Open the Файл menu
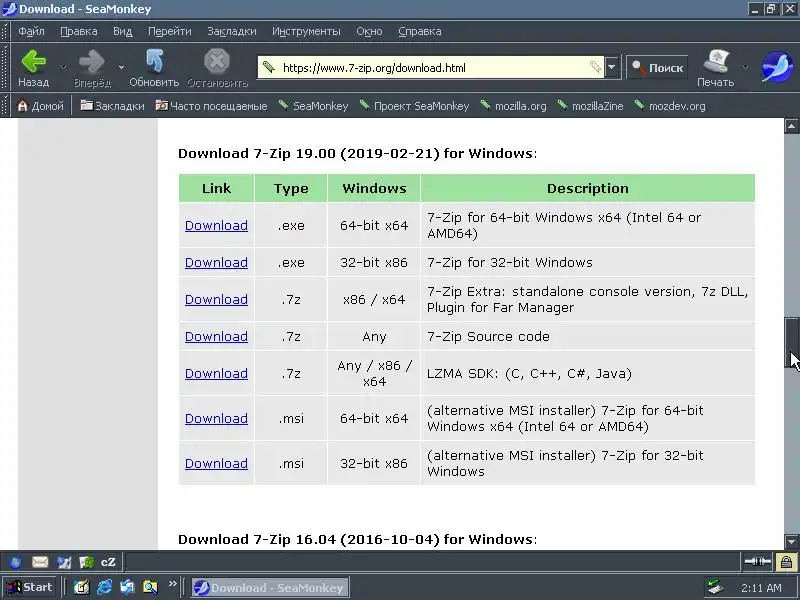Viewport: 800px width, 600px height. [31, 31]
